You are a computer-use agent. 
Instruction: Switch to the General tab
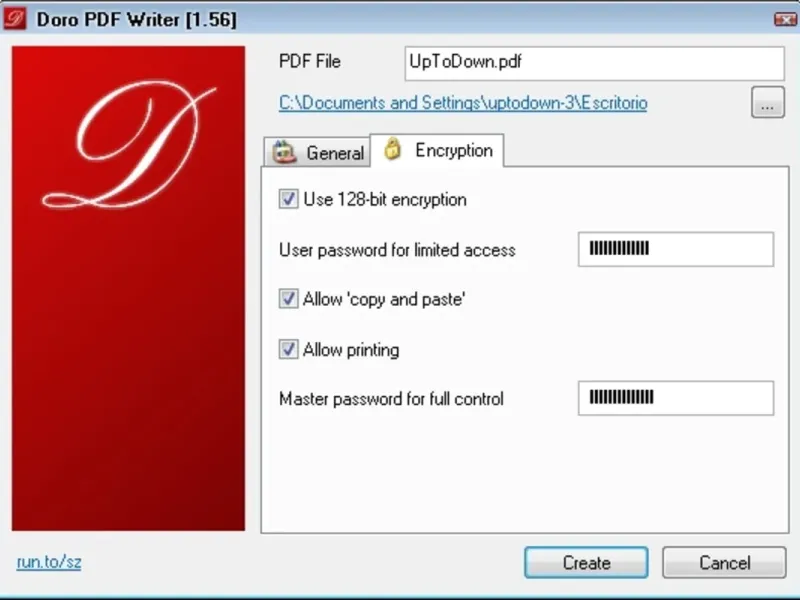[317, 152]
